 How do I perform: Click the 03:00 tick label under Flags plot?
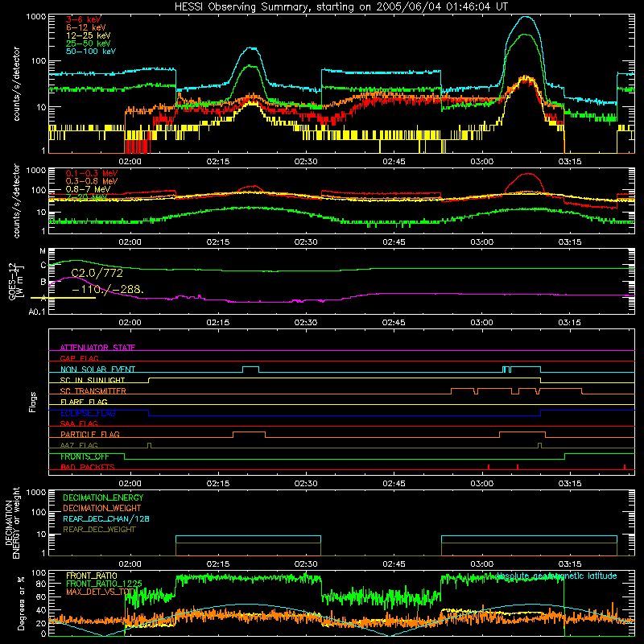tap(481, 484)
